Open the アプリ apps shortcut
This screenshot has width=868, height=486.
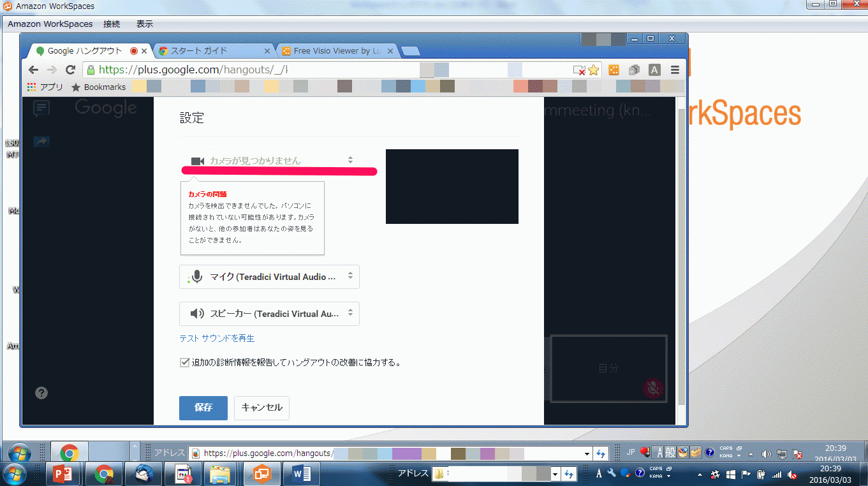[x=45, y=87]
